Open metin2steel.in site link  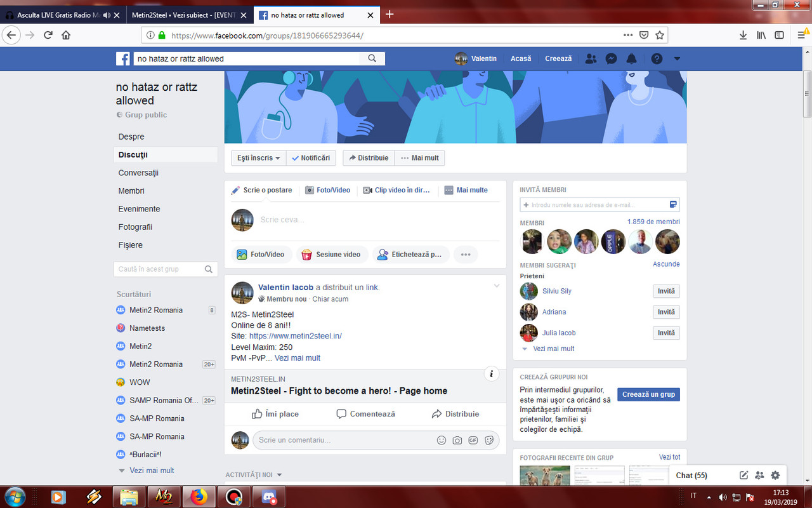pos(296,336)
